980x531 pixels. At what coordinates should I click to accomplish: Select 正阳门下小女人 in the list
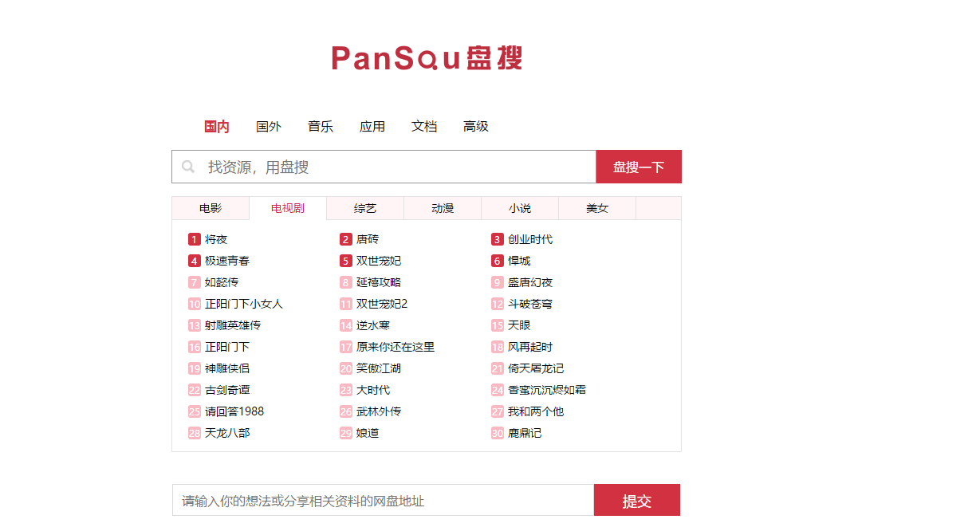tap(244, 304)
